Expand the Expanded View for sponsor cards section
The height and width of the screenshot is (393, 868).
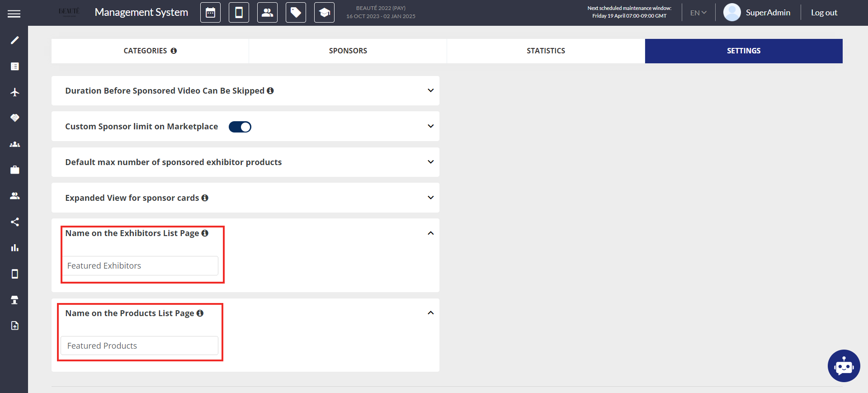(431, 198)
